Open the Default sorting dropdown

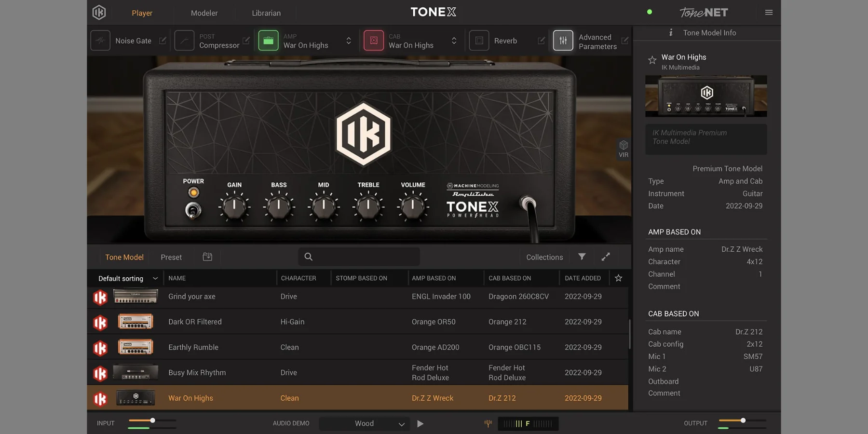point(127,278)
